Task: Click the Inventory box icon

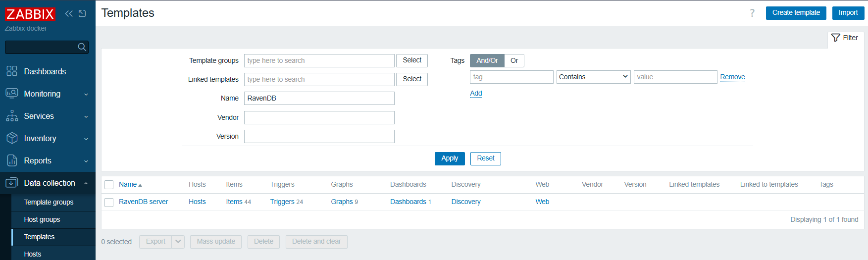Action: pos(12,138)
